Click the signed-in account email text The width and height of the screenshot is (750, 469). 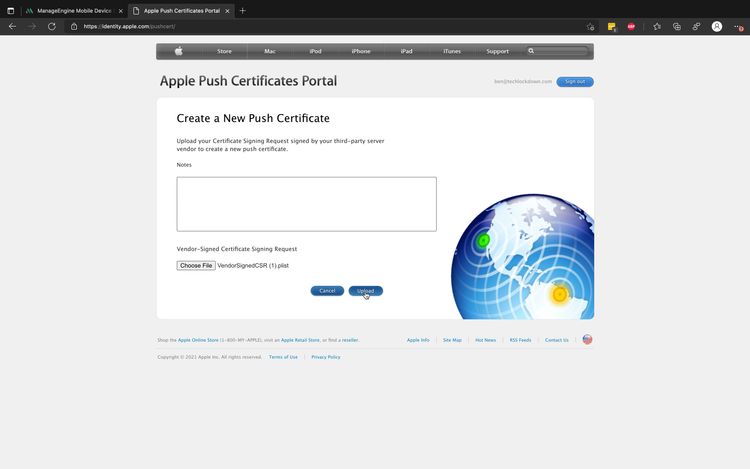tap(523, 82)
